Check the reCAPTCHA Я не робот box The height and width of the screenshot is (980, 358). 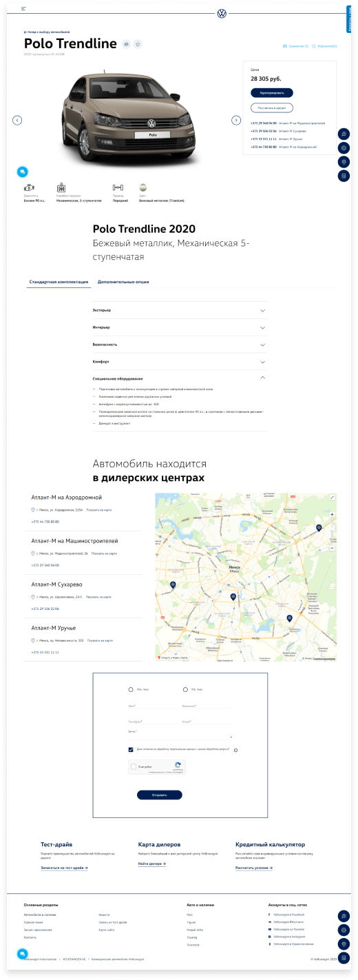[135, 766]
